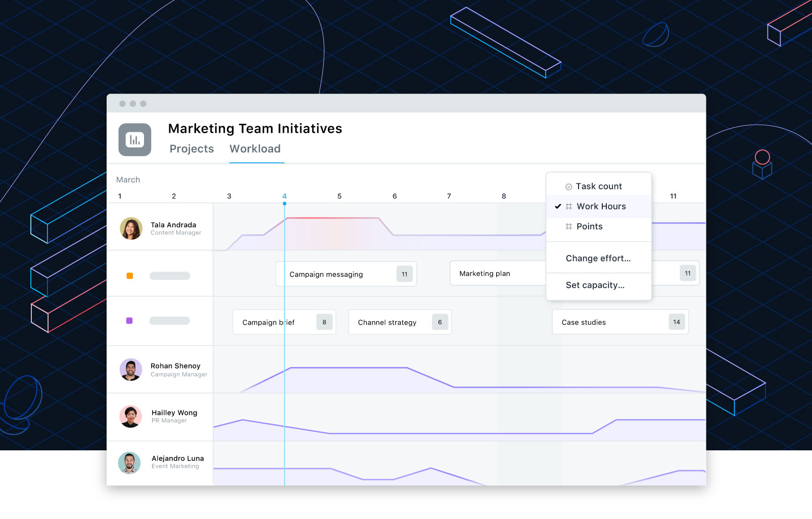
Task: Choose Points as the effort measure
Action: point(599,227)
